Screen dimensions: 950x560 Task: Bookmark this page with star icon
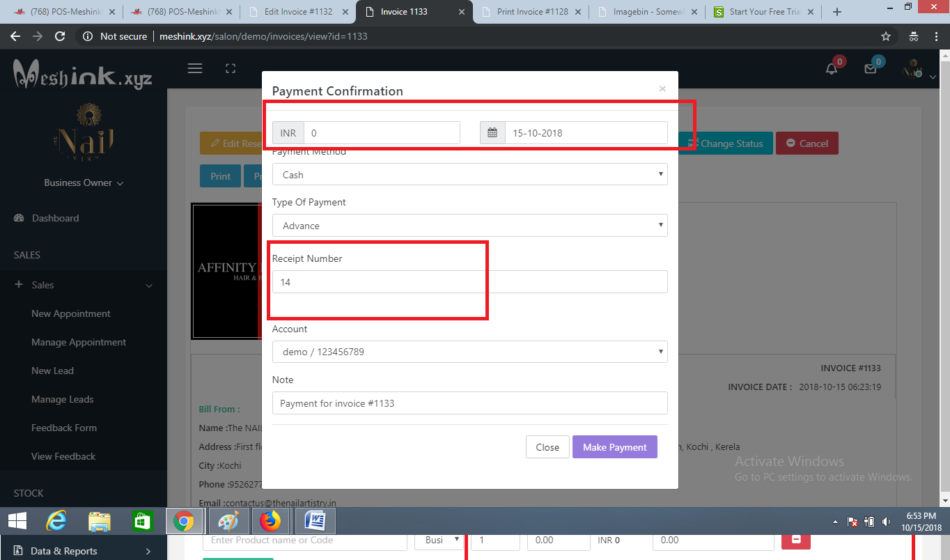(886, 36)
